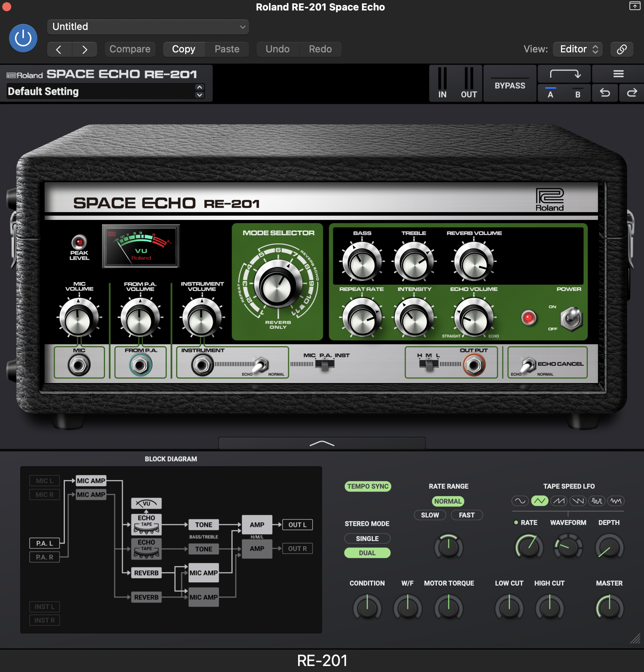The image size is (644, 672).
Task: Click the P.A. L input block
Action: [45, 543]
